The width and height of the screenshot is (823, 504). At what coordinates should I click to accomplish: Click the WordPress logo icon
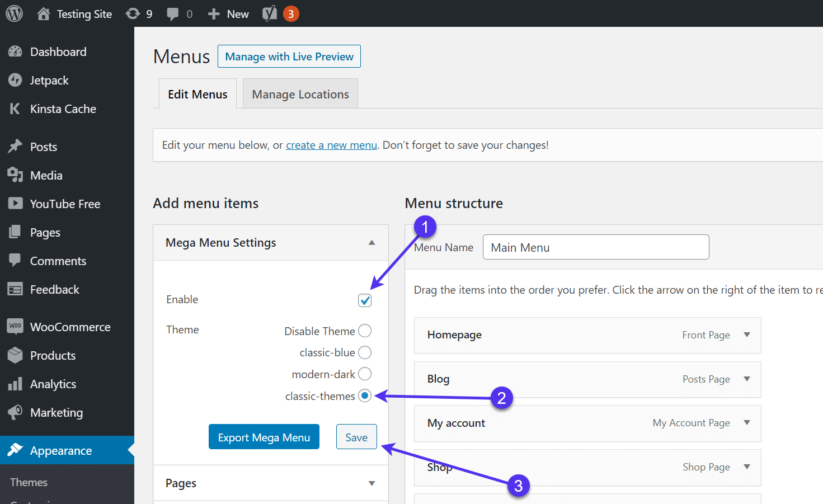15,13
